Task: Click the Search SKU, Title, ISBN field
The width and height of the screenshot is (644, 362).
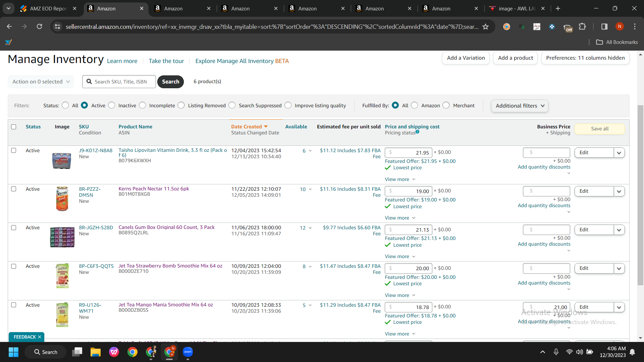Action: click(x=119, y=82)
